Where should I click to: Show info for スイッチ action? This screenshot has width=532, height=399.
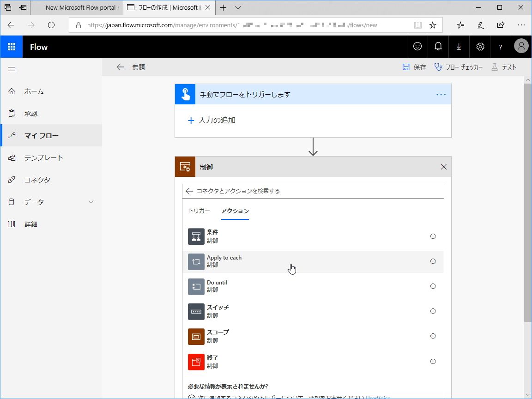[433, 311]
